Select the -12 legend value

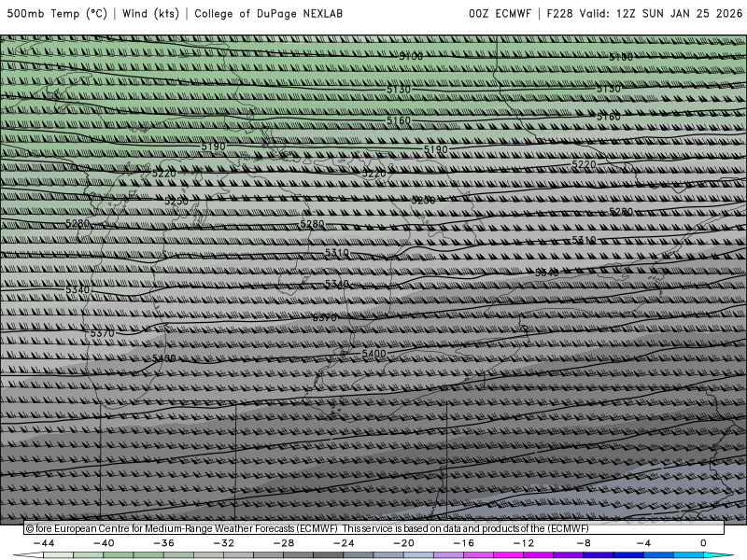coord(524,543)
